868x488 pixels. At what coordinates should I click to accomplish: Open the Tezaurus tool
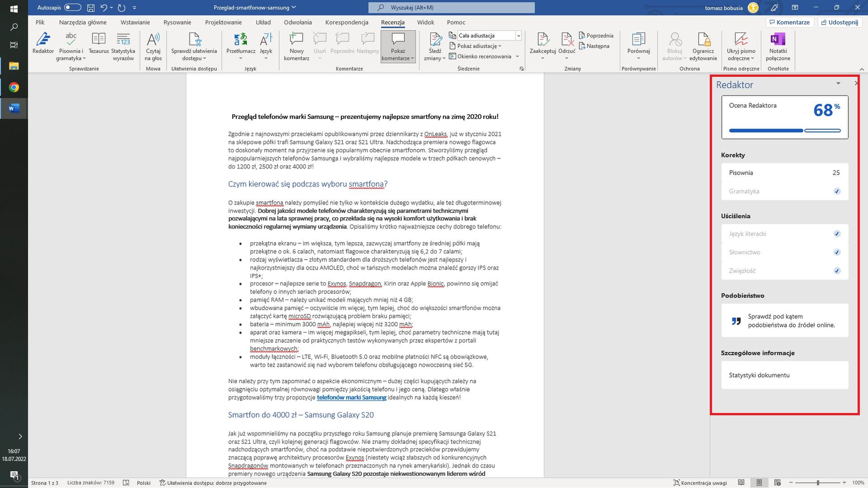tap(98, 44)
